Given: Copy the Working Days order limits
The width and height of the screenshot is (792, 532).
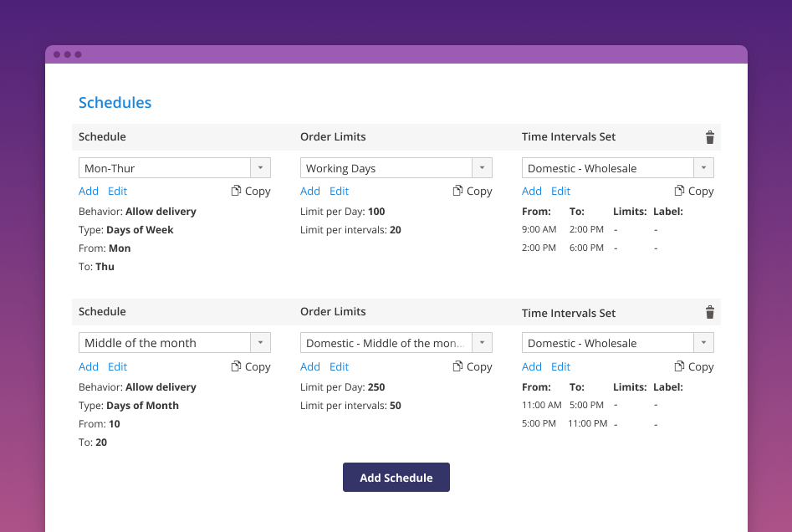Looking at the screenshot, I should coord(473,191).
